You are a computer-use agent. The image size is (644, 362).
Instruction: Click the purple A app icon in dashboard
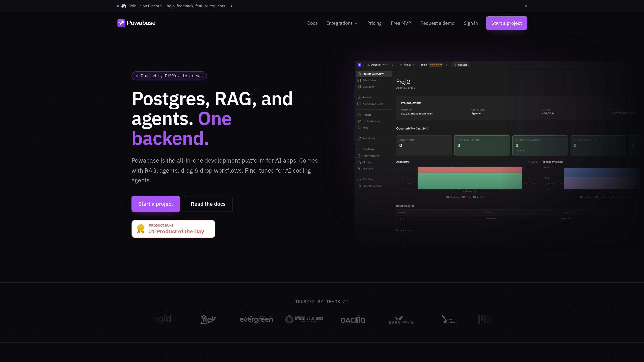point(359,65)
